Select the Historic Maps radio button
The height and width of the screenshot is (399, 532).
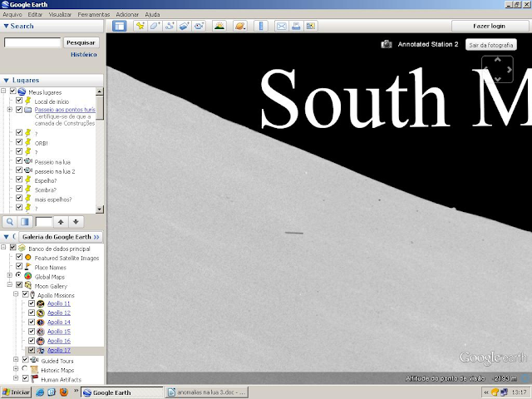[25, 368]
